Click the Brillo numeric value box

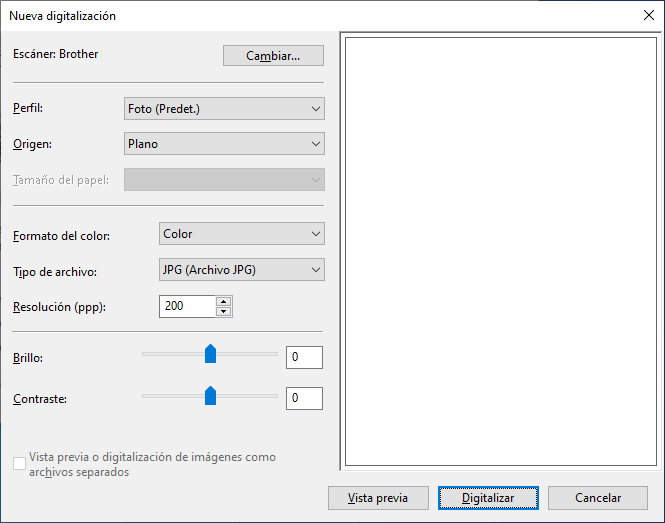point(304,357)
